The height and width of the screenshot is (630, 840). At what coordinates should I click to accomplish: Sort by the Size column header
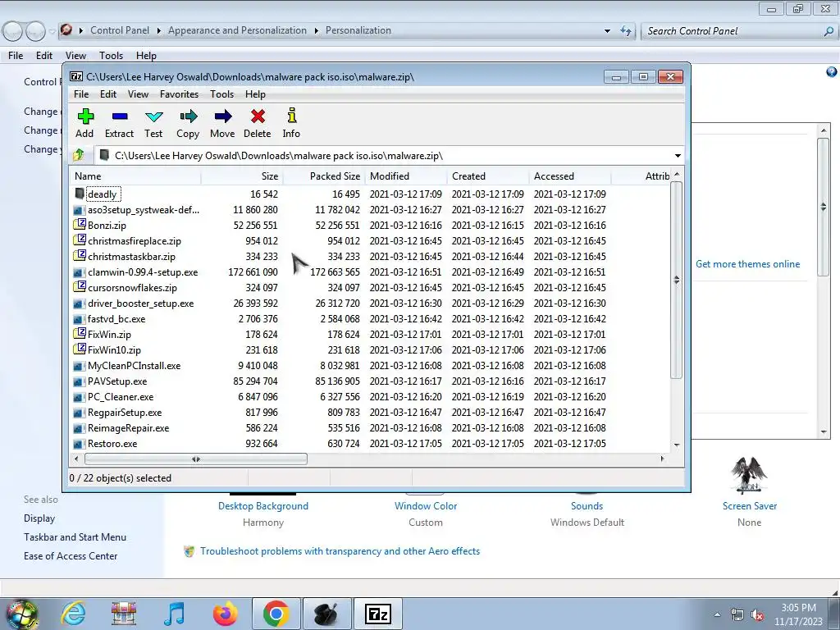[x=242, y=176]
